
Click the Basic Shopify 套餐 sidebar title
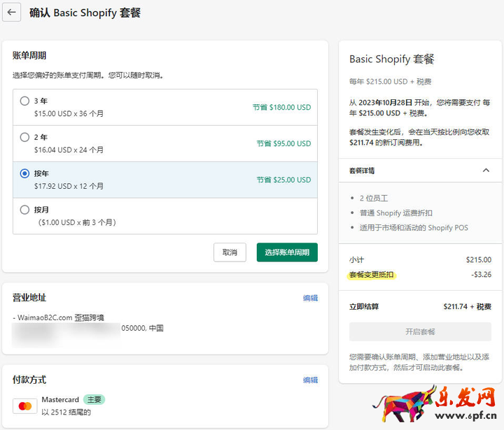[x=391, y=59]
